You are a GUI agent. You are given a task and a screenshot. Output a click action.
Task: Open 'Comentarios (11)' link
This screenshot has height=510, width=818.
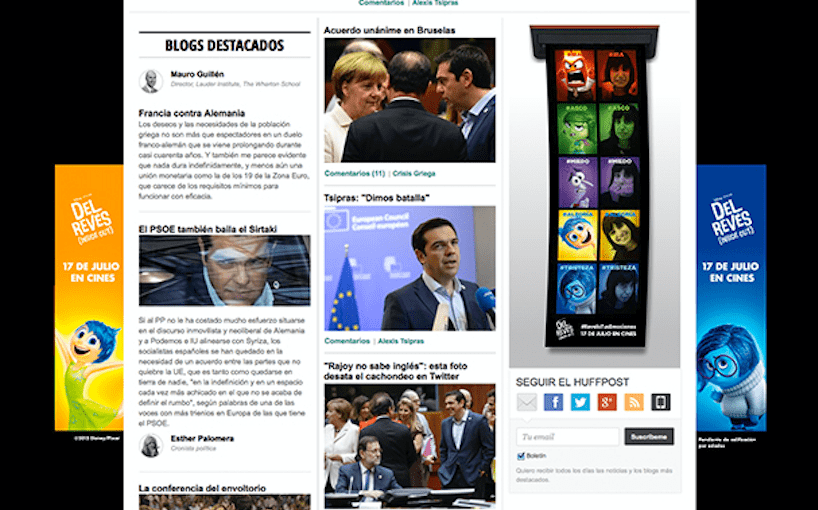[x=355, y=173]
